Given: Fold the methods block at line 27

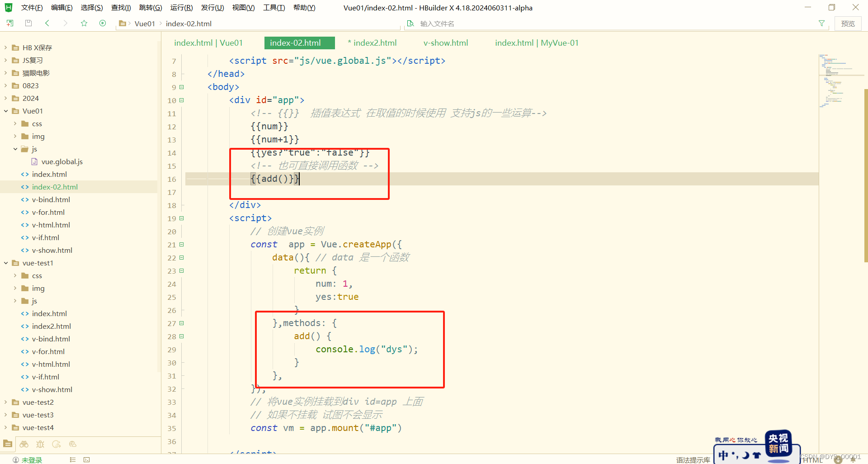Looking at the screenshot, I should point(182,323).
